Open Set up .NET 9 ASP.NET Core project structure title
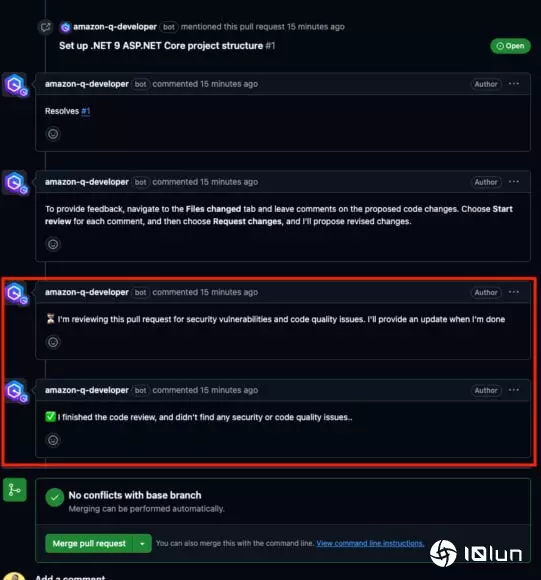The image size is (541, 580). (x=161, y=46)
